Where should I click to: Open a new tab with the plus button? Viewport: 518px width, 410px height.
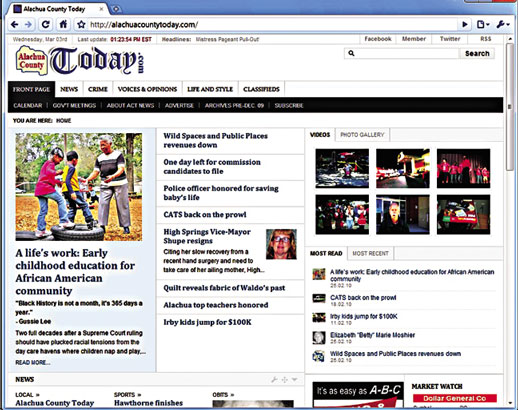116,9
